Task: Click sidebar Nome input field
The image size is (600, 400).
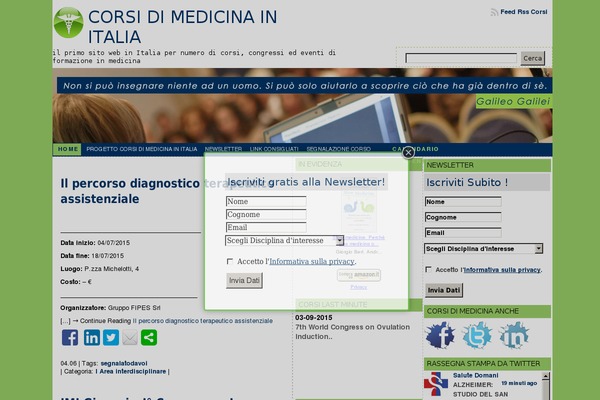Action: tap(463, 202)
